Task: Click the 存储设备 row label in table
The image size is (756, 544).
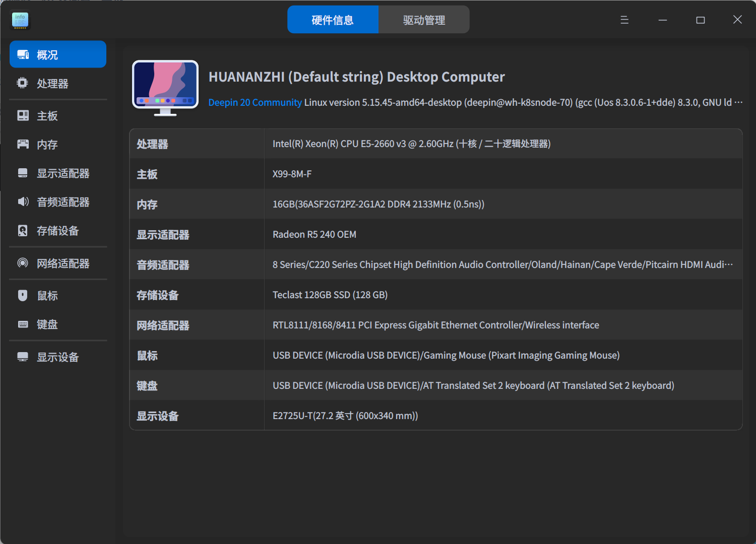Action: click(158, 295)
